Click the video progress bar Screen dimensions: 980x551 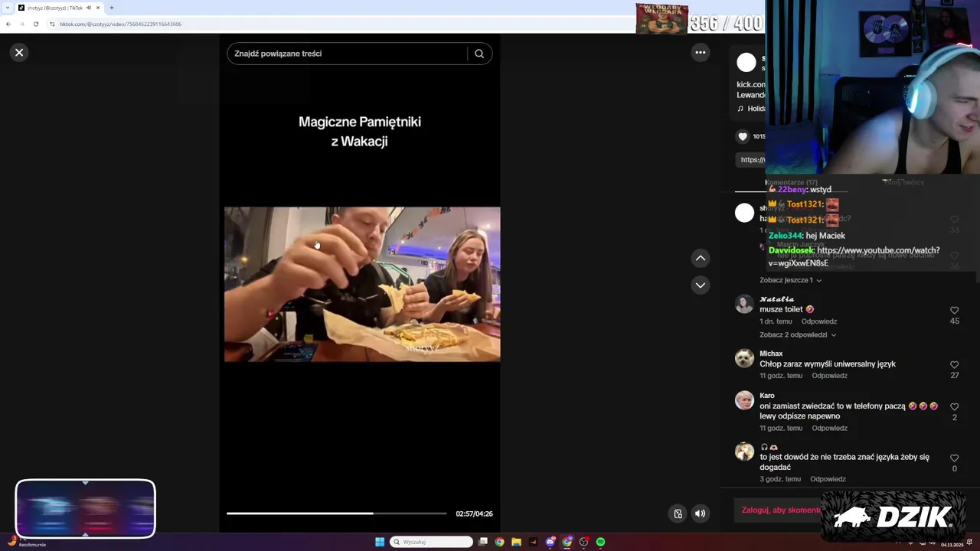click(336, 514)
